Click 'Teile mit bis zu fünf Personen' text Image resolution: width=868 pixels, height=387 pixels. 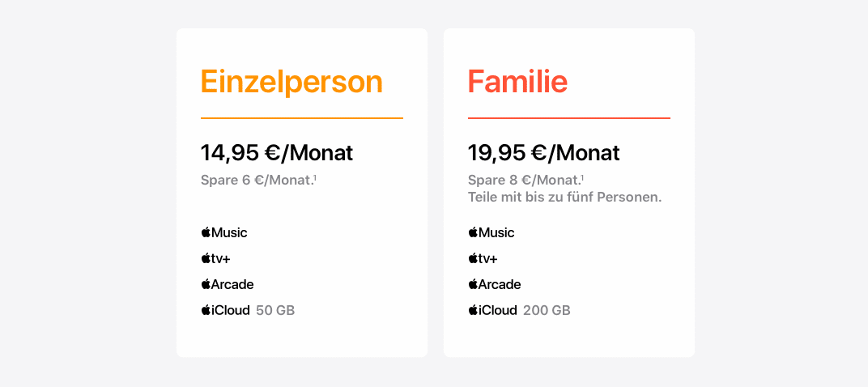[565, 197]
